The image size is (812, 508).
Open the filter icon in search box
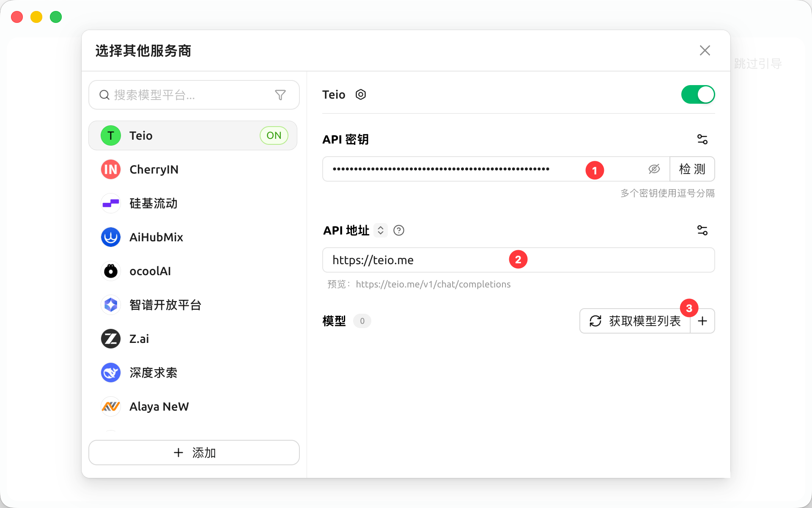tap(280, 95)
